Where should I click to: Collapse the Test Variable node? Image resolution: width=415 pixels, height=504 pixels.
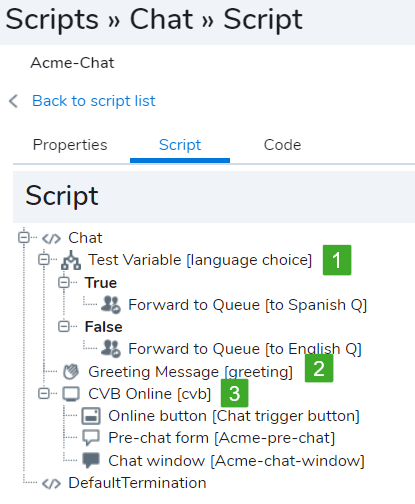tap(44, 260)
